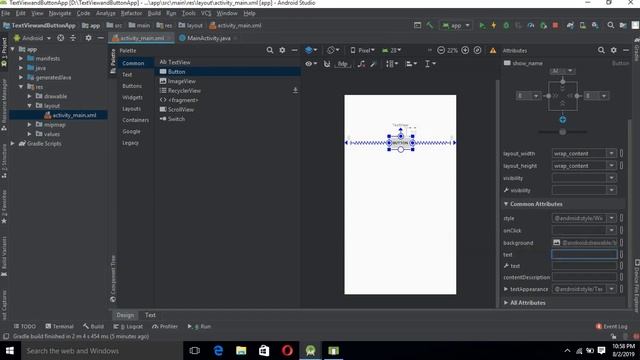Open the app run configuration dropdown
The image size is (640, 360).
tap(456, 25)
